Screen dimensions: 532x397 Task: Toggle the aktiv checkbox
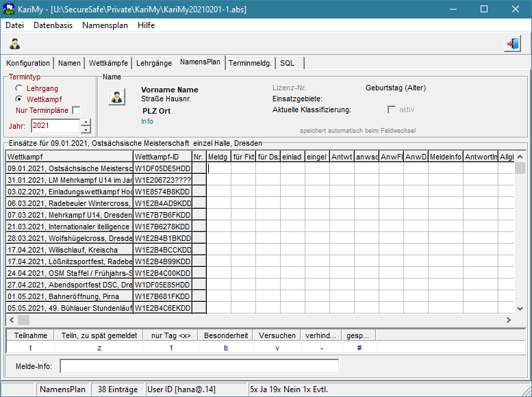(392, 110)
